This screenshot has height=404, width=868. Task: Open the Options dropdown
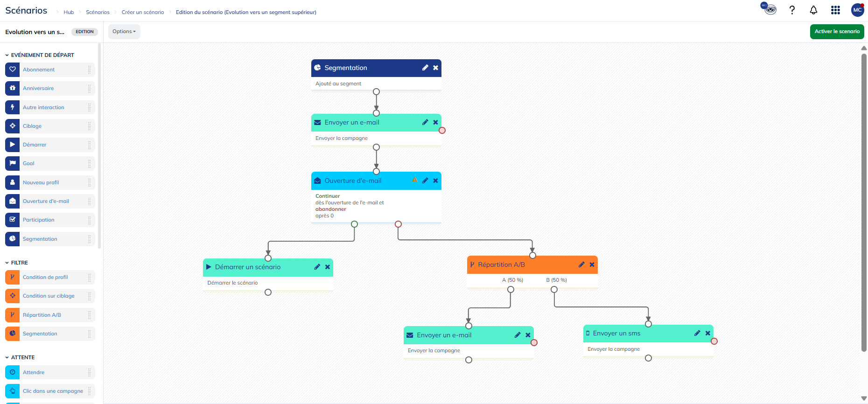coord(124,32)
